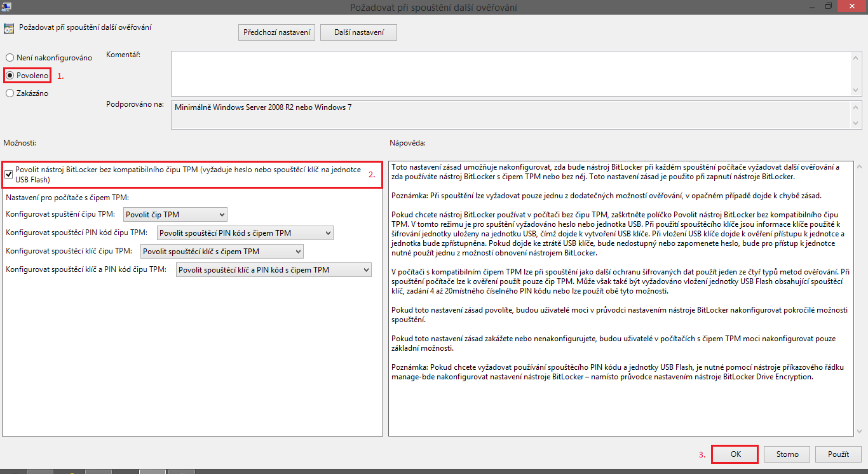Select the Zakázáno radio button

click(10, 93)
